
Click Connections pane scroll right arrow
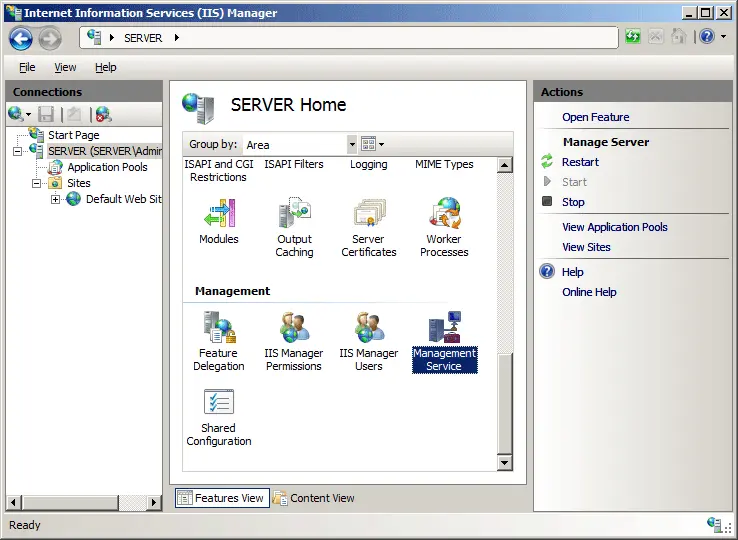(154, 502)
